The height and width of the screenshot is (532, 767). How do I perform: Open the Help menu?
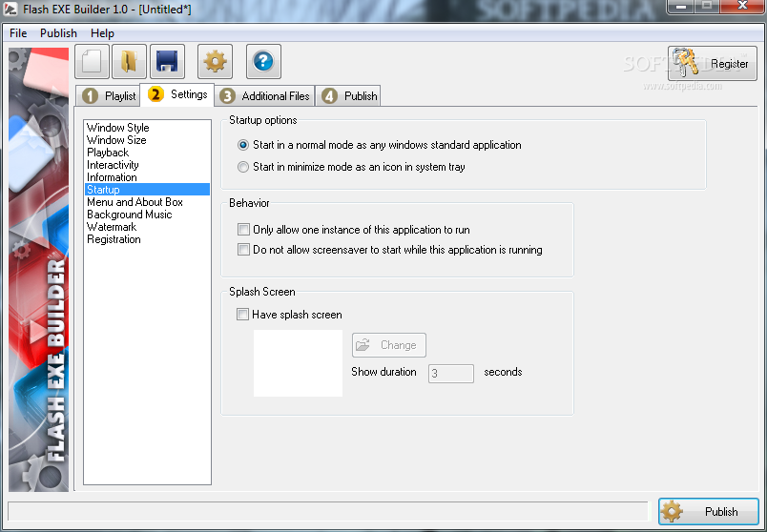click(102, 33)
